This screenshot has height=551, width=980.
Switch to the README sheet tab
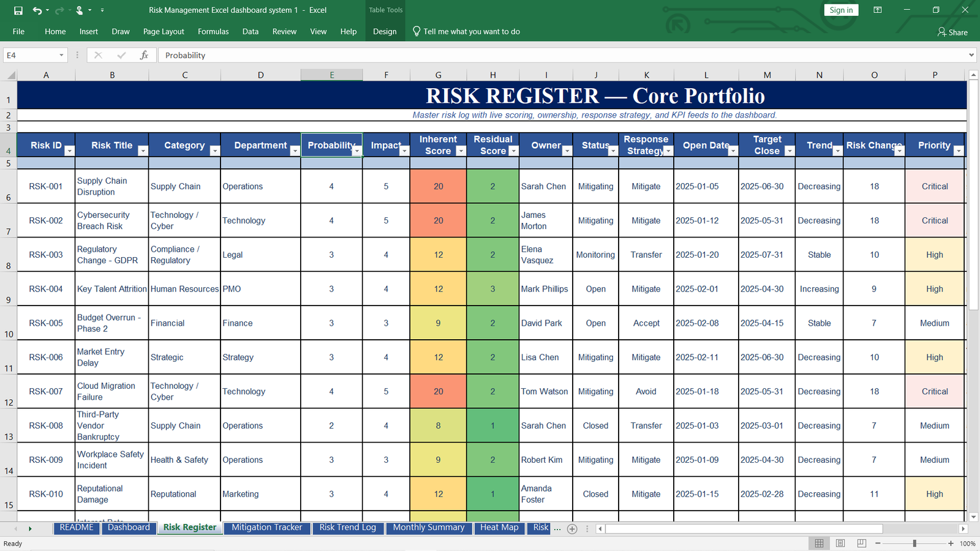tap(77, 528)
